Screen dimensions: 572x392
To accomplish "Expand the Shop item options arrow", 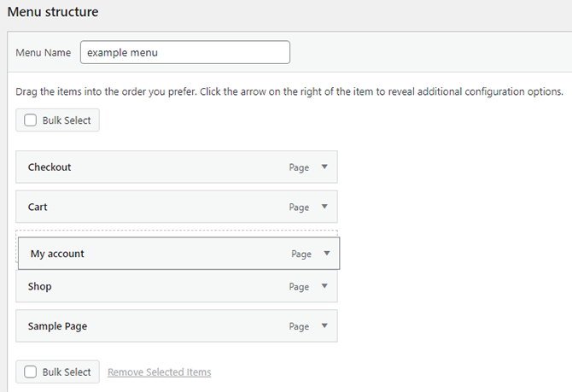I will (324, 287).
